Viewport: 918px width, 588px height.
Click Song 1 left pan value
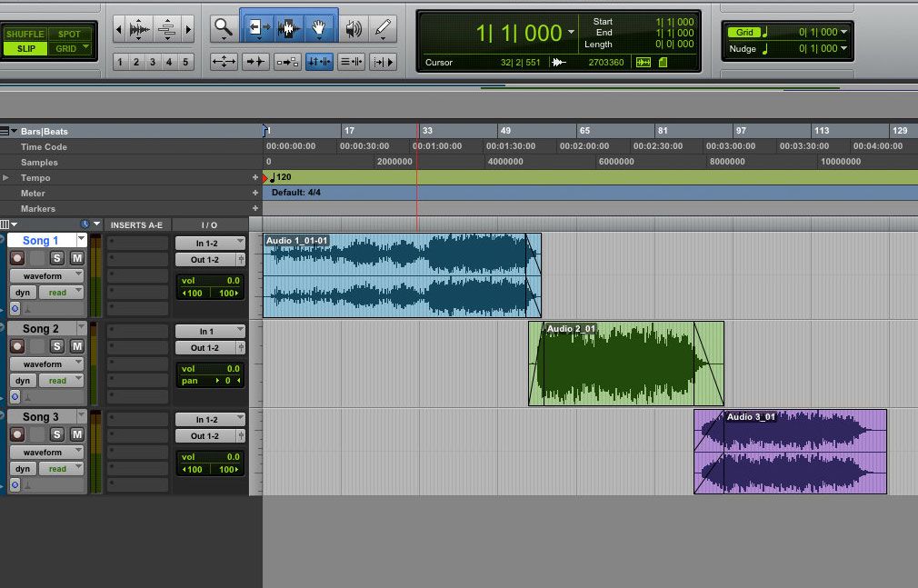pyautogui.click(x=194, y=293)
